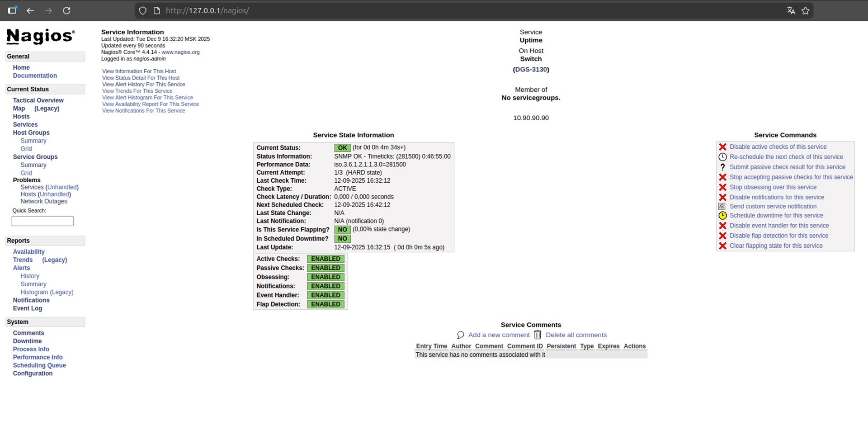868x430 pixels.
Task: Open Unhandled service problems link
Action: click(x=62, y=187)
